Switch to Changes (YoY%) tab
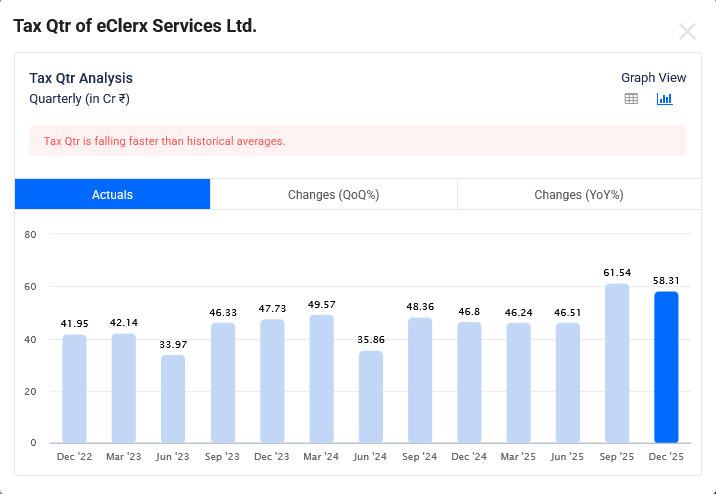 [578, 194]
